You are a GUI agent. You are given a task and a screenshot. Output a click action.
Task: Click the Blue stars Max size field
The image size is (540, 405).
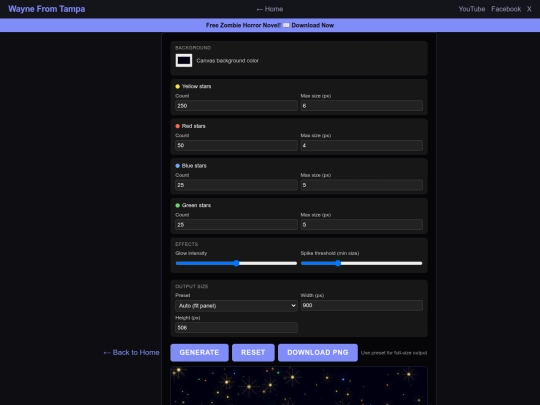click(362, 185)
